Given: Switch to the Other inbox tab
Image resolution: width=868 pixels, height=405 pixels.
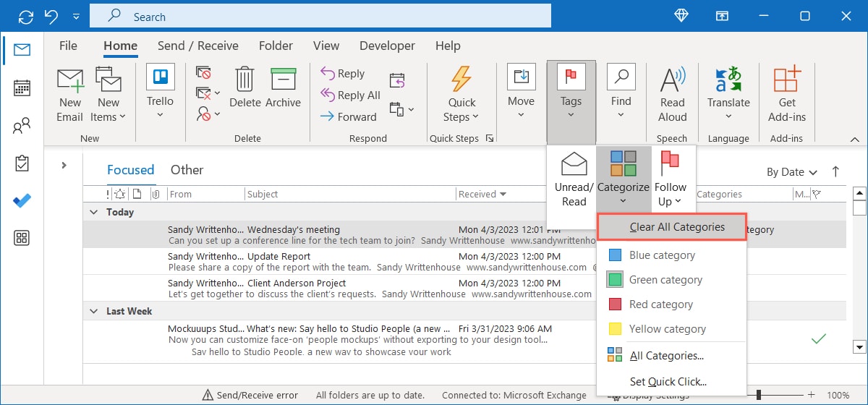Looking at the screenshot, I should (187, 170).
